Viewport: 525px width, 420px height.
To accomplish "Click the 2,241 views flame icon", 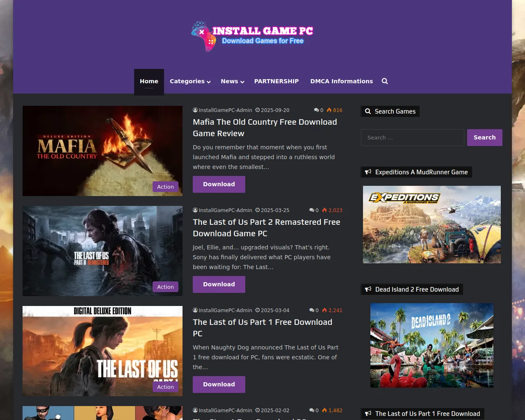I will click(x=324, y=310).
